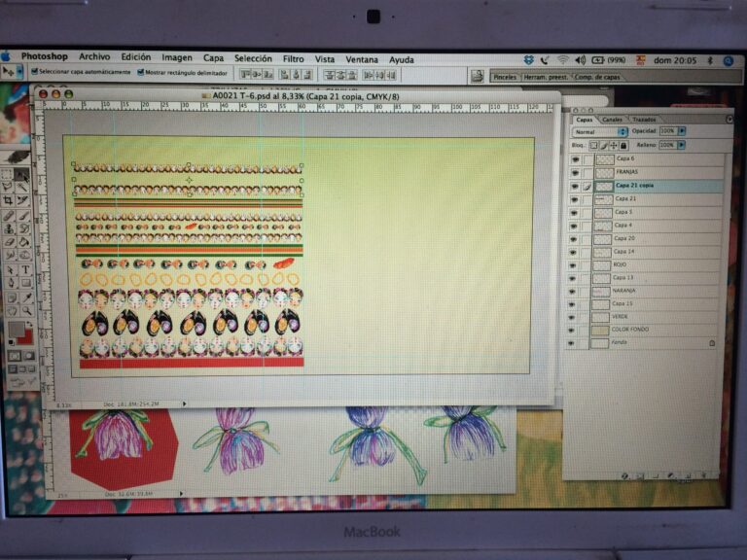Choose the Crop tool in the toolbox
Screen dimensions: 747x560
8,201
